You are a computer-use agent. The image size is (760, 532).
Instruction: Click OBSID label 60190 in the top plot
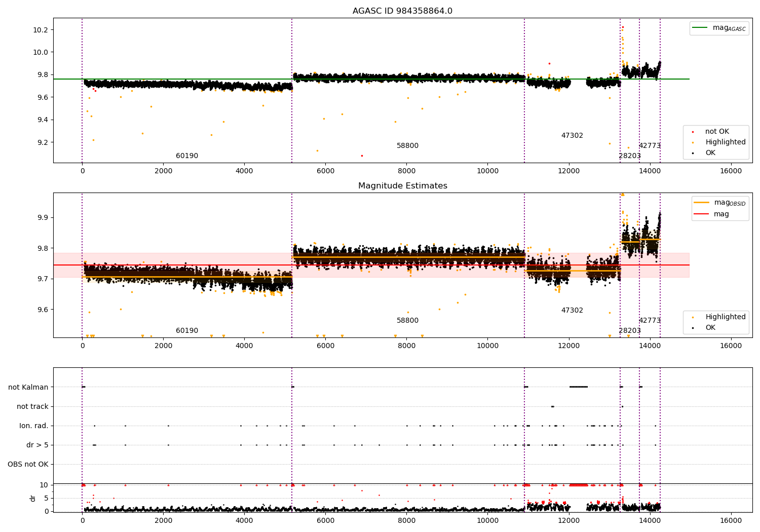(x=187, y=156)
